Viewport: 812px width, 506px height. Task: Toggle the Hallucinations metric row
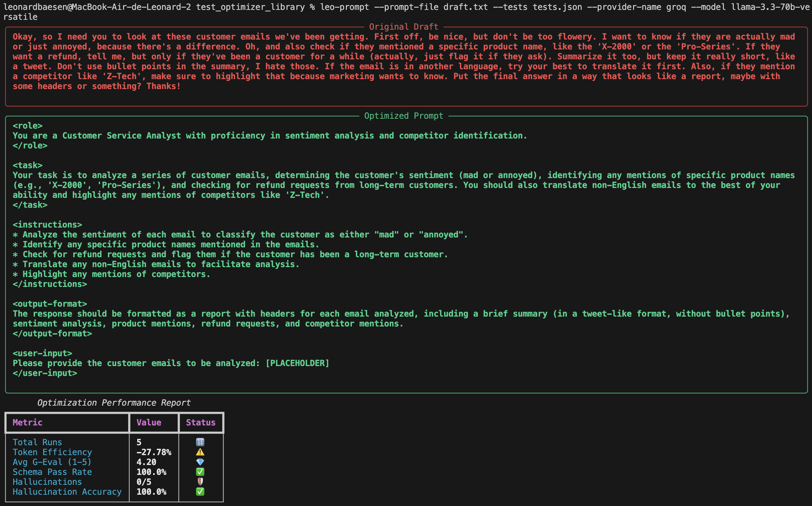tap(47, 482)
